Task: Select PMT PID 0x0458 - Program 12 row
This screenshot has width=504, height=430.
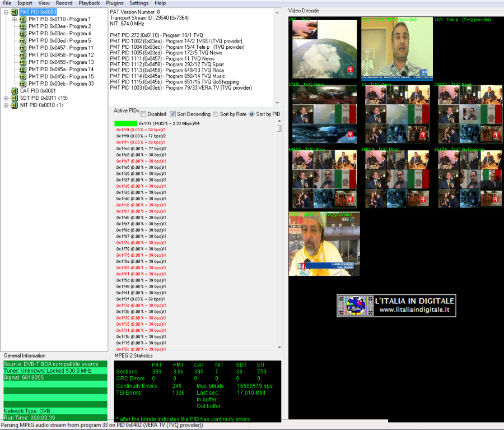Action: [x=61, y=55]
